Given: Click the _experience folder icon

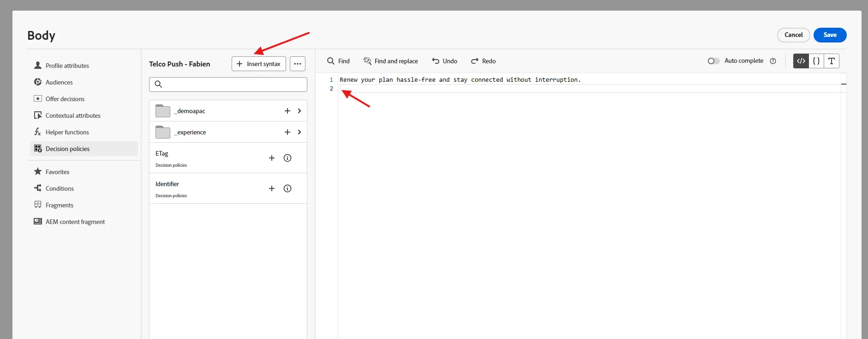Looking at the screenshot, I should coord(163,132).
